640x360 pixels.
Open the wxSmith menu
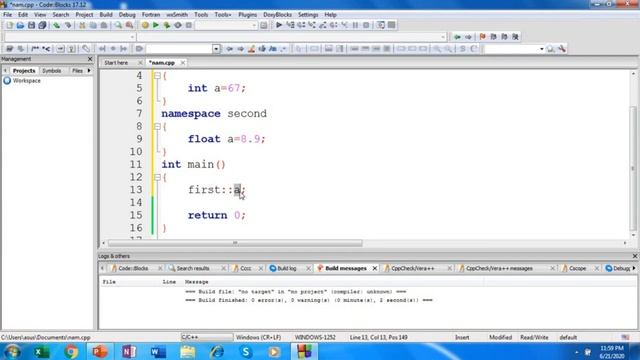(177, 15)
